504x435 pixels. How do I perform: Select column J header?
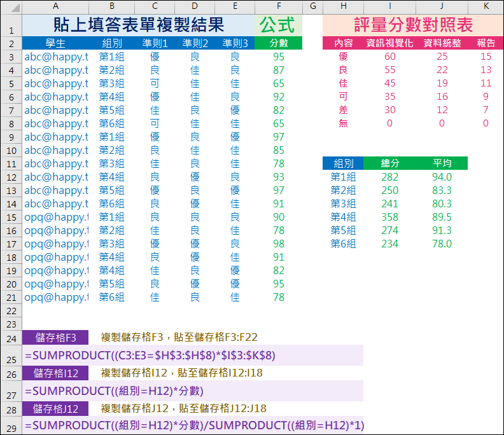pyautogui.click(x=442, y=6)
